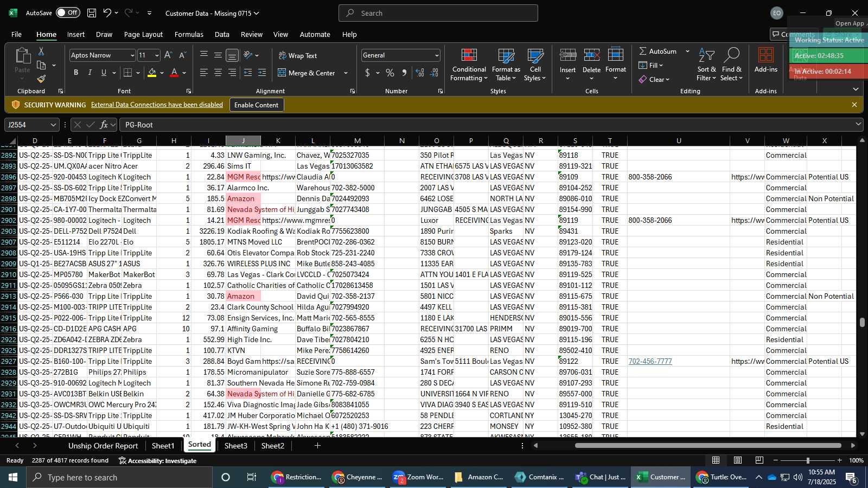Click Accessibility: Investigate in status bar
868x488 pixels.
[x=157, y=461]
